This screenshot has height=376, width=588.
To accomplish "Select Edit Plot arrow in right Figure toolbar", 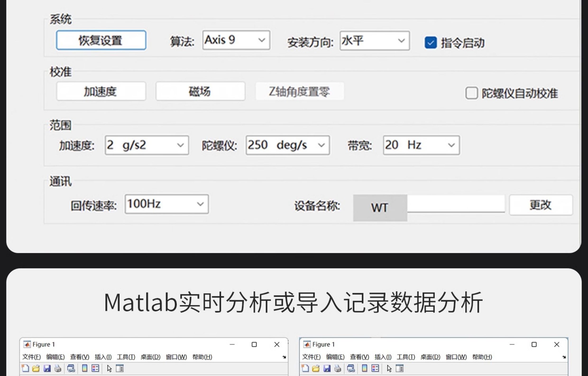I will [x=389, y=368].
